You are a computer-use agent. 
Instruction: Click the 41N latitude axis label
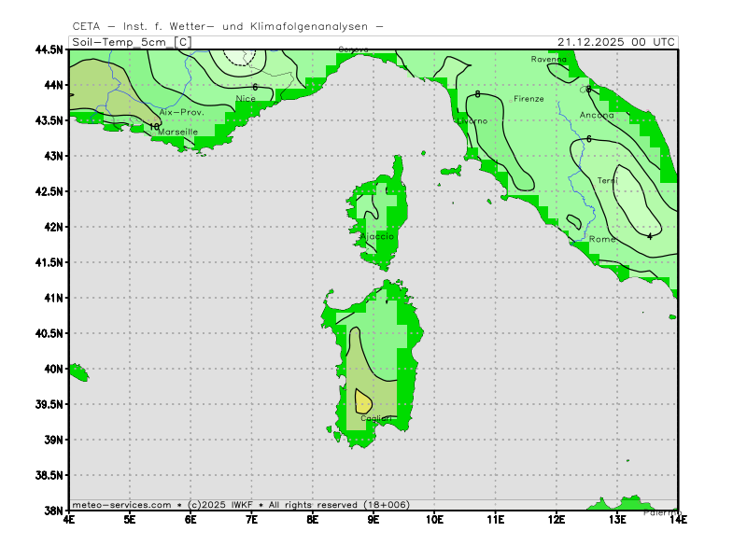(x=53, y=298)
